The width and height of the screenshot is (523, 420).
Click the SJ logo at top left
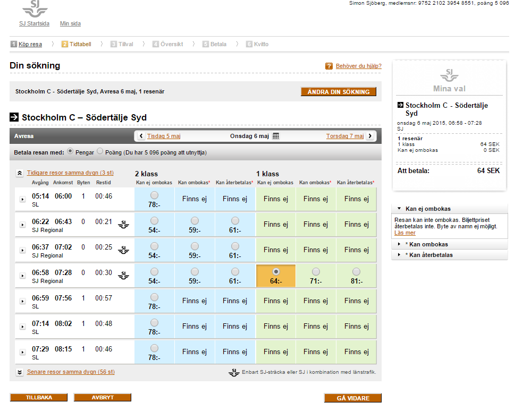point(35,9)
